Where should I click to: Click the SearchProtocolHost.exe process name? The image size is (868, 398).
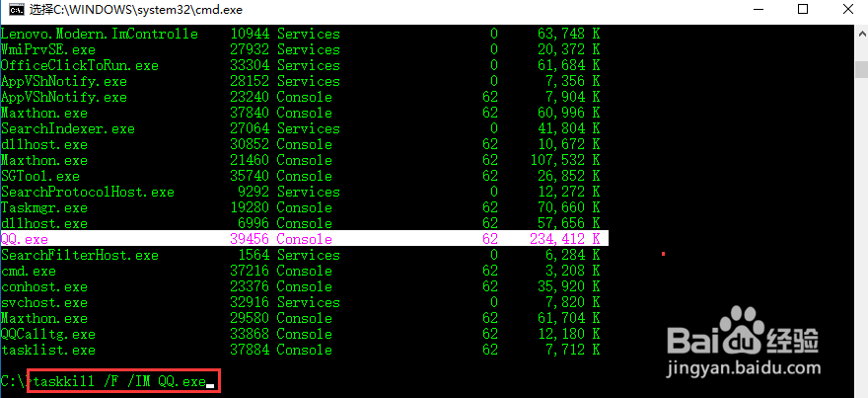88,192
